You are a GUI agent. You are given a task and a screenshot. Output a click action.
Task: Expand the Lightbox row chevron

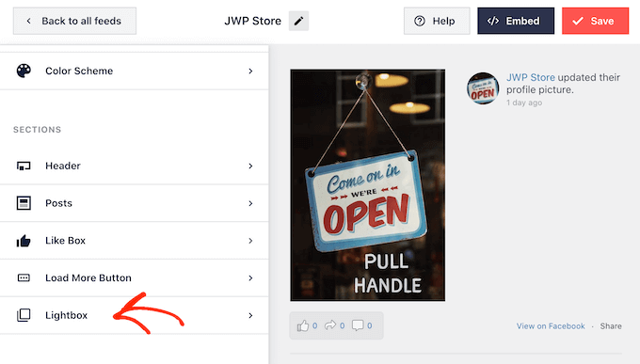(x=250, y=315)
